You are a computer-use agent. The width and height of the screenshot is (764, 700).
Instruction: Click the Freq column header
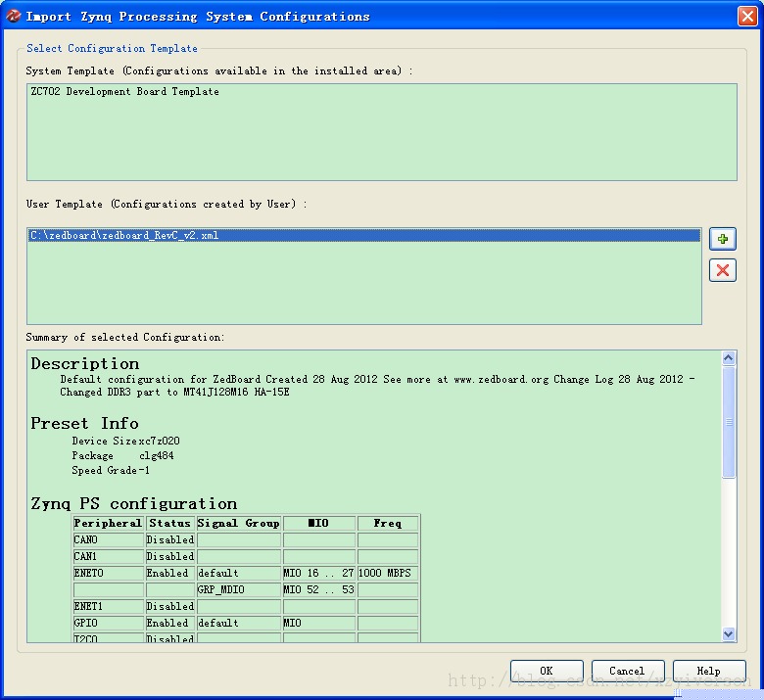pyautogui.click(x=388, y=523)
